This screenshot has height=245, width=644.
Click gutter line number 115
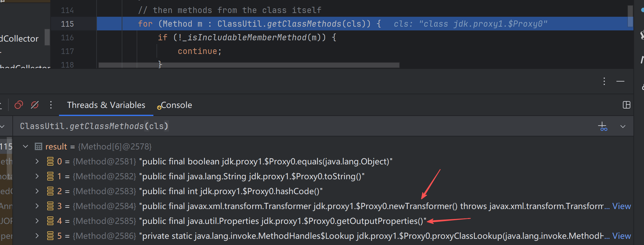pyautogui.click(x=67, y=24)
